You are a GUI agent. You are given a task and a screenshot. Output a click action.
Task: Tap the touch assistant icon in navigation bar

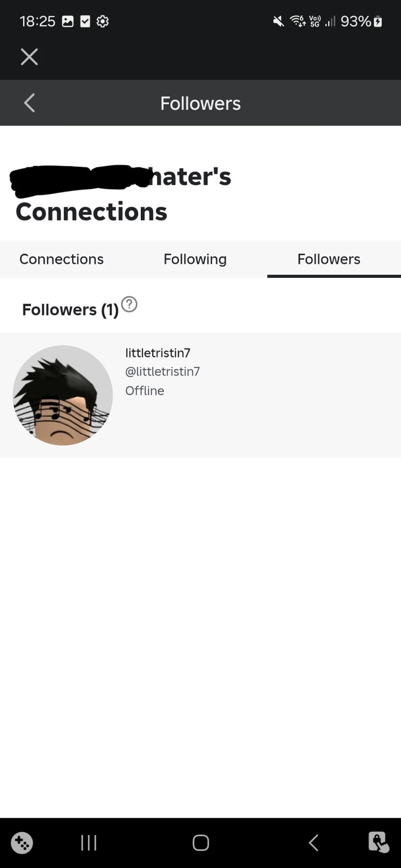point(378,843)
